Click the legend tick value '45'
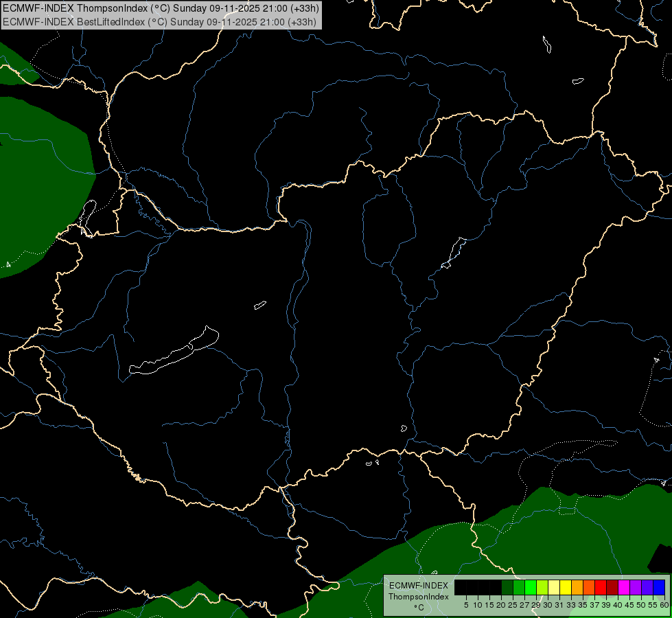The image size is (672, 618). pos(629,605)
